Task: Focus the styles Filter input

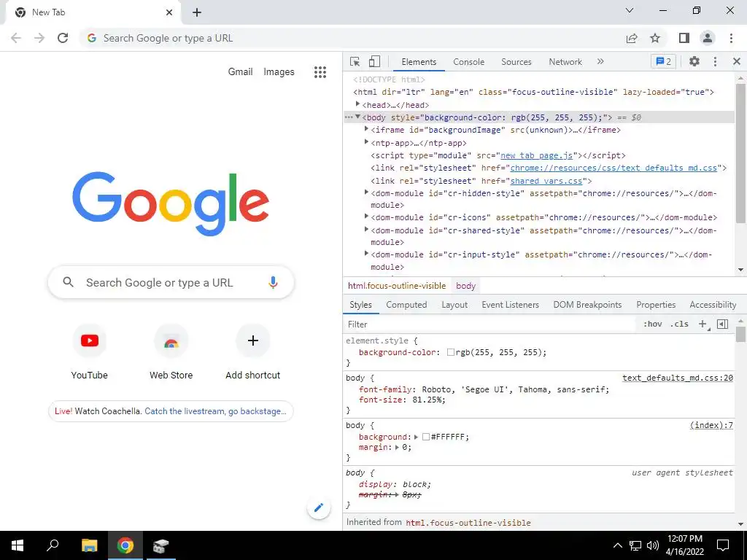Action: [x=491, y=324]
